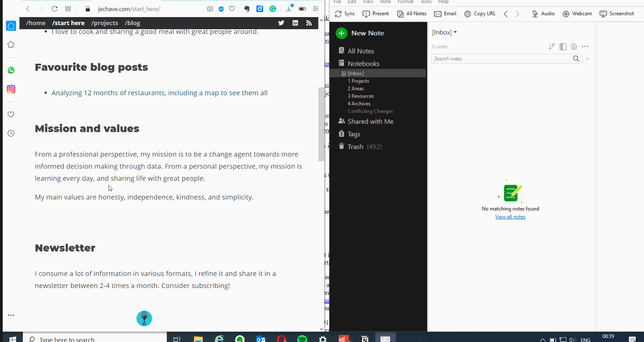Click the Evernote Web Clipper icon
This screenshot has width=644, height=342.
(247, 9)
